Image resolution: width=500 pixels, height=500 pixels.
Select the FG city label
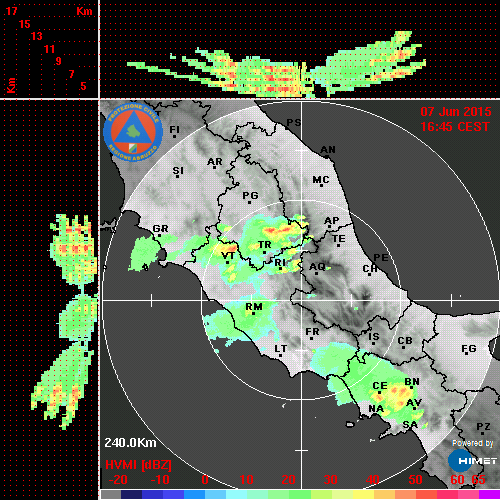click(x=469, y=349)
